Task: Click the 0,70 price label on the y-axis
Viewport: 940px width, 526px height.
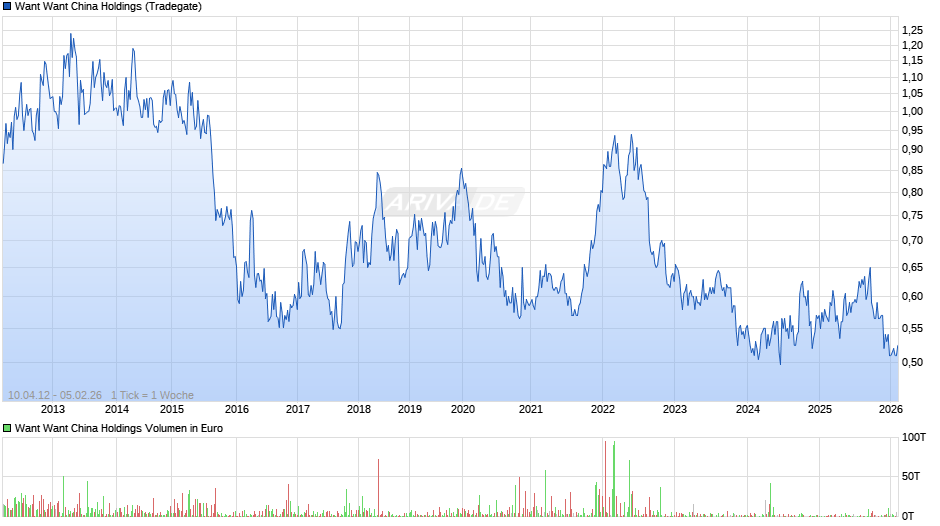Action: [912, 240]
